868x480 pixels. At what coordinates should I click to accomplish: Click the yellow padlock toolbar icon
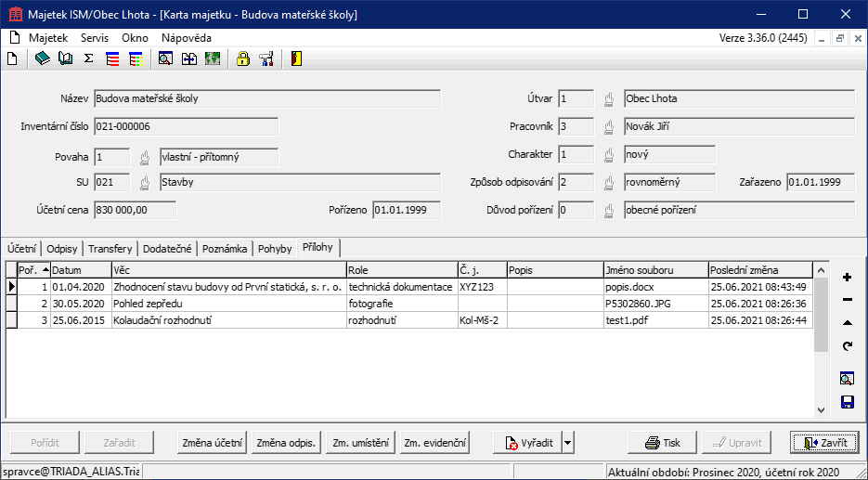[243, 59]
